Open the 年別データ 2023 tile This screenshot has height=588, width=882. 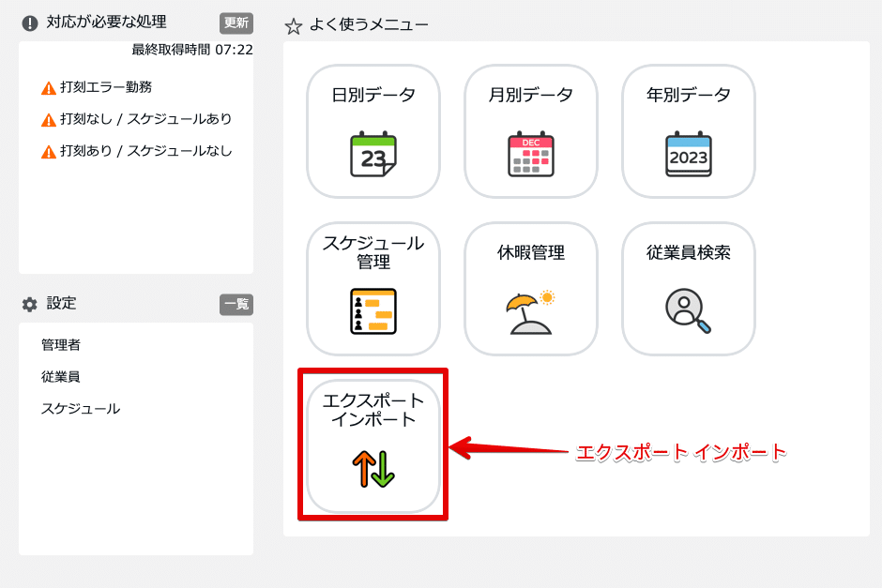[x=689, y=131]
